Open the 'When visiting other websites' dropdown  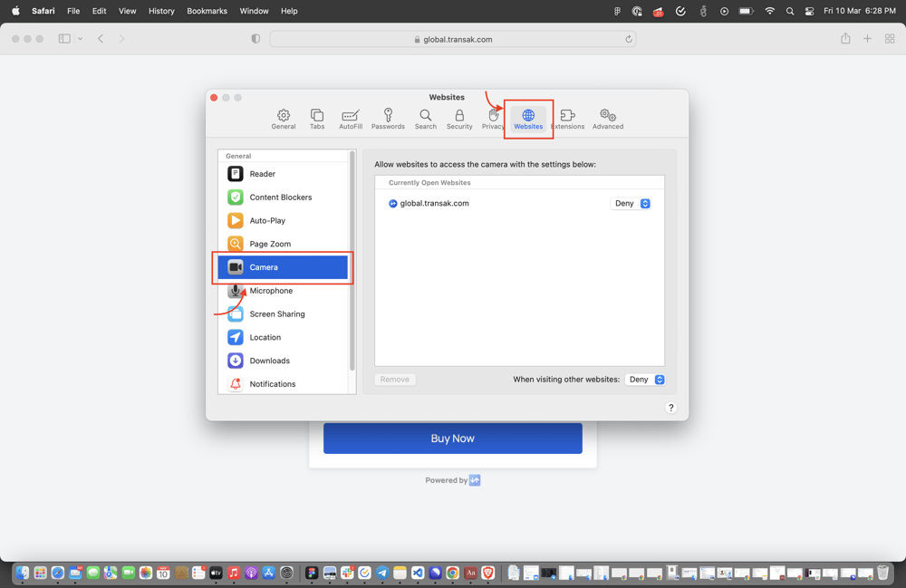[645, 380]
